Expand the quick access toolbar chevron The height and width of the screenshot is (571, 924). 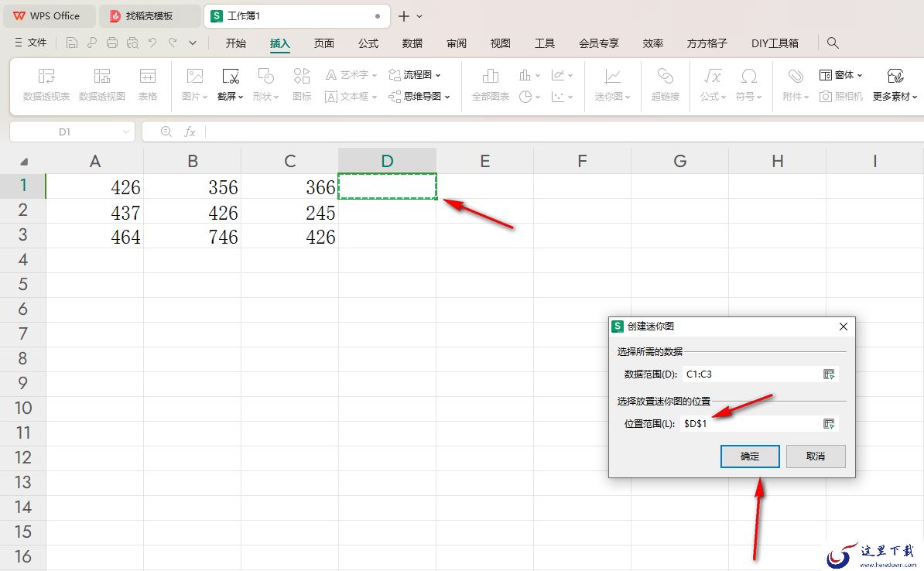coord(193,43)
